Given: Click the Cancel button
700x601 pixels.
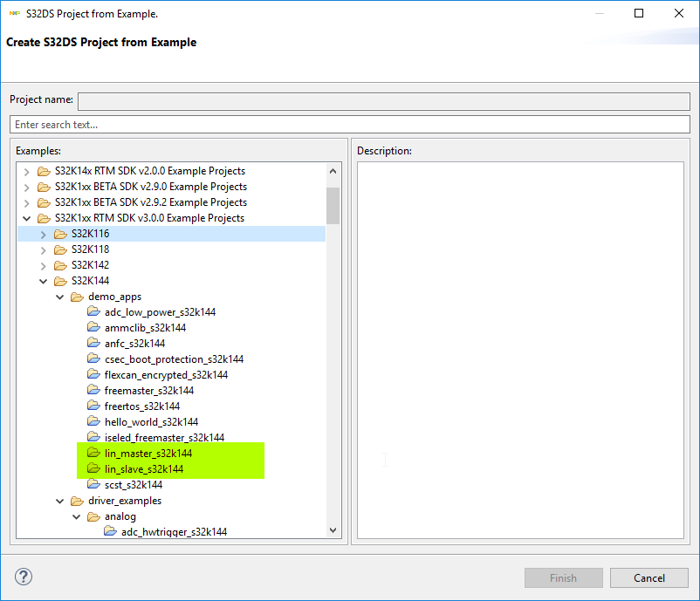Looking at the screenshot, I should tap(649, 577).
